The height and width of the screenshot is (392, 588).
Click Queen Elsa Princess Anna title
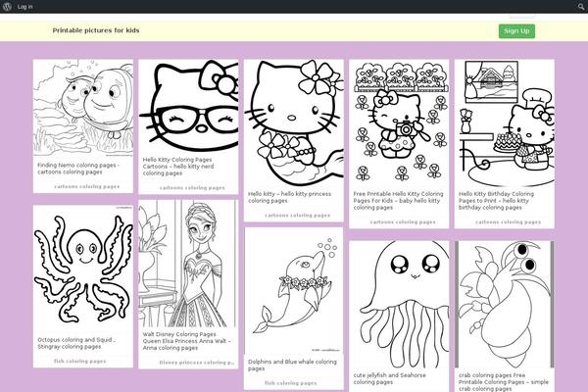point(186,341)
